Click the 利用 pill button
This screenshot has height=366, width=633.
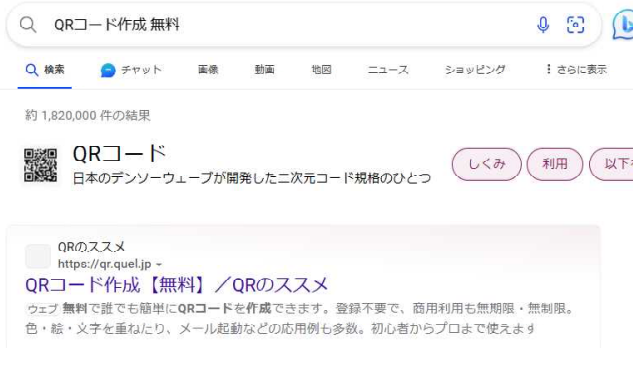click(555, 164)
